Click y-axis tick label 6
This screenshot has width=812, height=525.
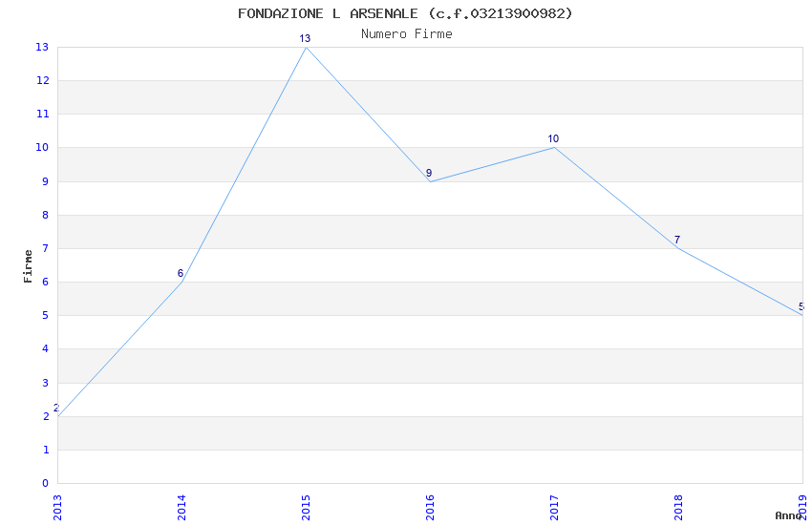[46, 282]
